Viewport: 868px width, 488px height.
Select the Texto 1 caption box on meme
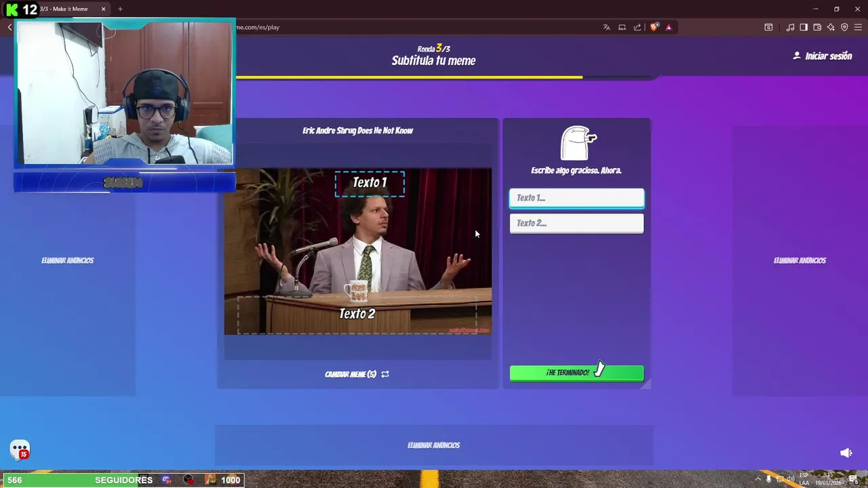370,182
